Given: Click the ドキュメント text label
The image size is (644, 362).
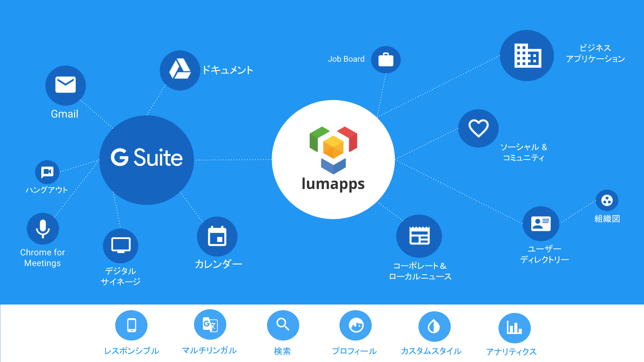Looking at the screenshot, I should pos(228,70).
